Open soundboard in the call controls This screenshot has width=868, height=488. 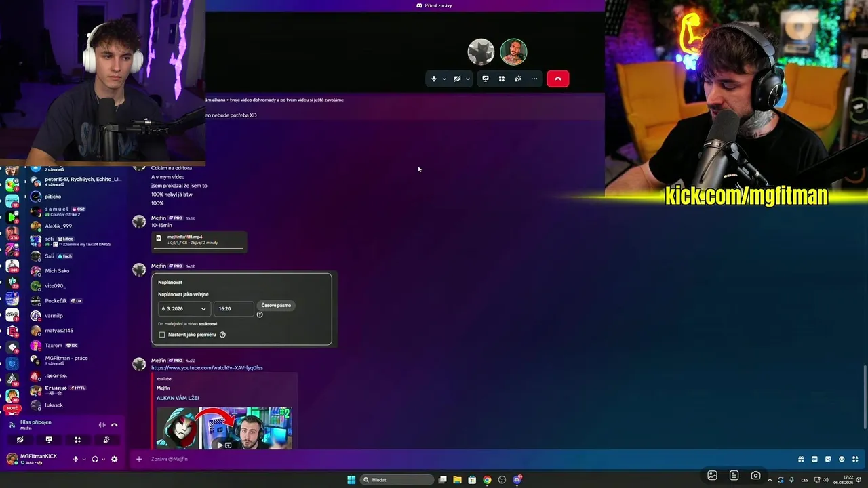coord(518,79)
